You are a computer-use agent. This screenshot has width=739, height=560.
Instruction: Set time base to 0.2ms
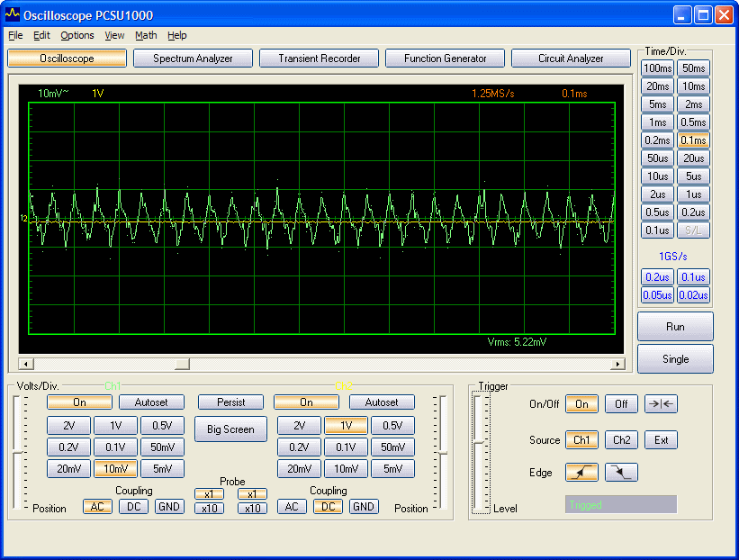coord(657,140)
